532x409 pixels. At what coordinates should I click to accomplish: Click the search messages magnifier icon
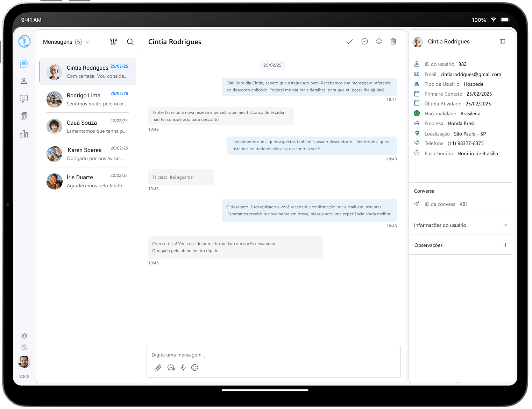pyautogui.click(x=130, y=42)
